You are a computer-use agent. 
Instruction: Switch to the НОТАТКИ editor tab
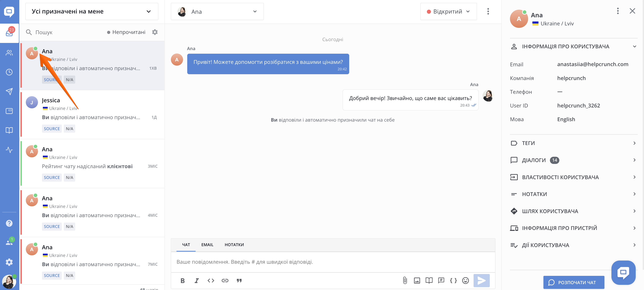pos(234,245)
